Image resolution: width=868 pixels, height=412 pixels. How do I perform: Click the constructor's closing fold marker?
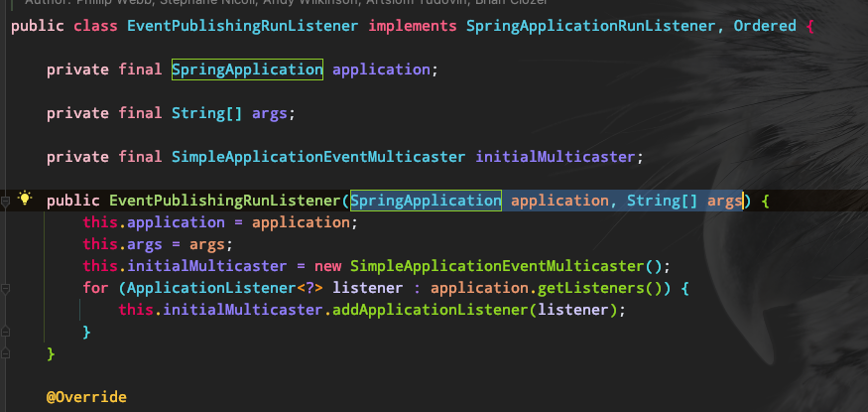click(x=6, y=353)
